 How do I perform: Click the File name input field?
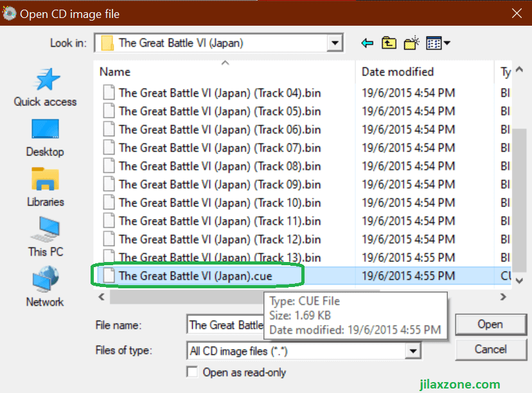226,325
